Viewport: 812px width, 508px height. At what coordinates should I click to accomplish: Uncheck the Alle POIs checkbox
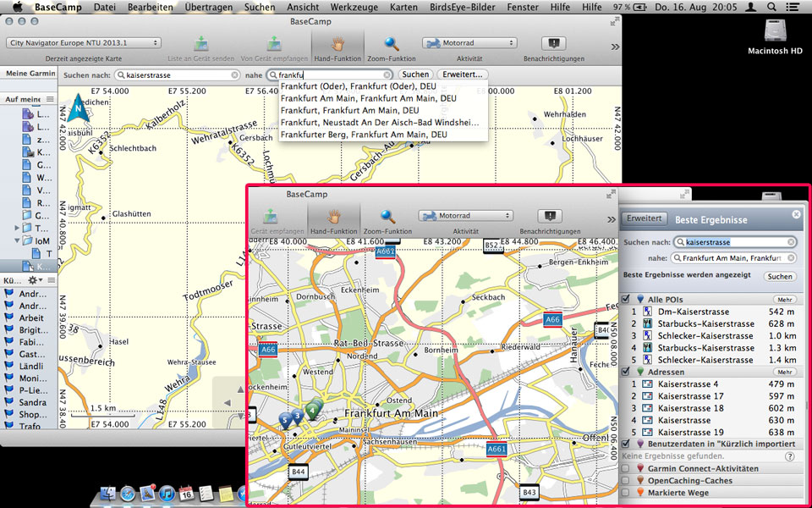626,299
